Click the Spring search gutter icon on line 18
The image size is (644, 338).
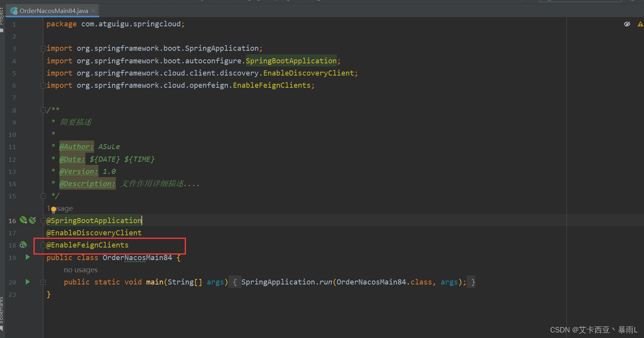click(x=23, y=245)
